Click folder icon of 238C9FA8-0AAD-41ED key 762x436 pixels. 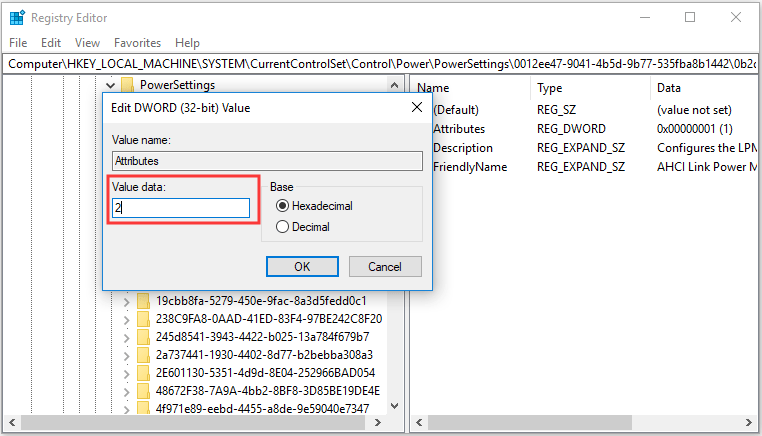click(x=143, y=319)
